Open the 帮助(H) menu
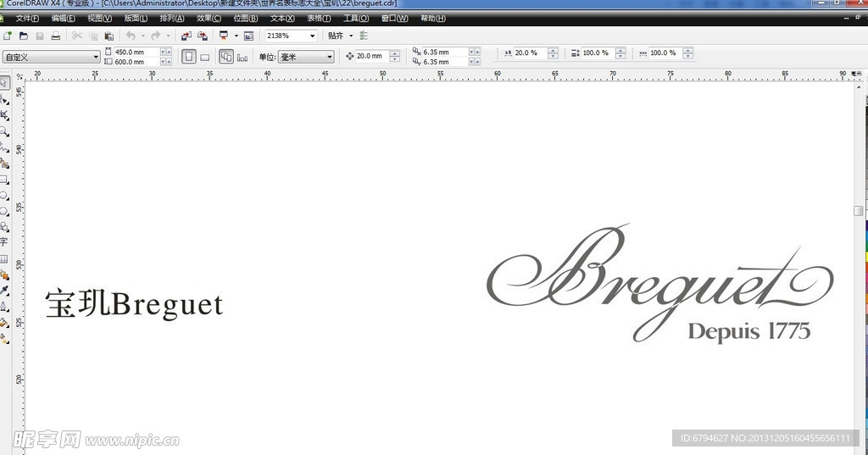The width and height of the screenshot is (868, 455). pos(433,19)
